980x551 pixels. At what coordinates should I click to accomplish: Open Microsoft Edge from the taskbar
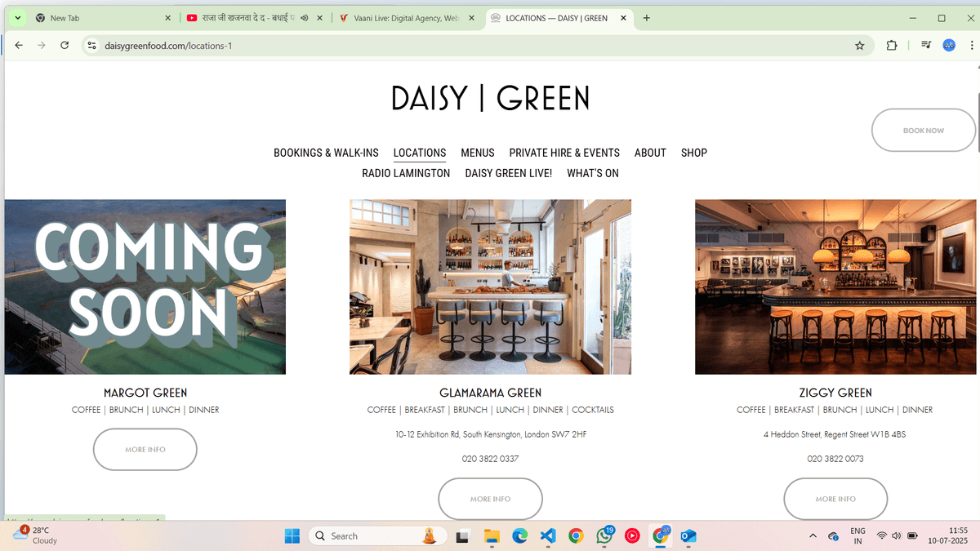519,535
